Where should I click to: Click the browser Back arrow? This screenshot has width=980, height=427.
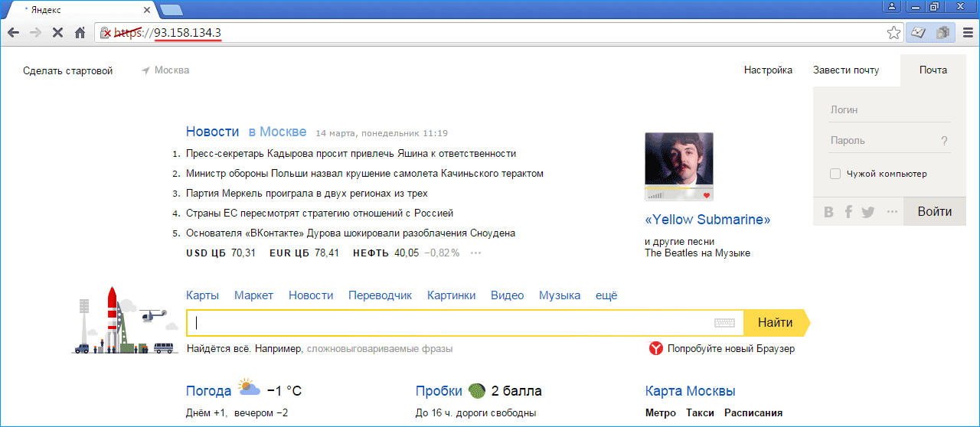(13, 33)
